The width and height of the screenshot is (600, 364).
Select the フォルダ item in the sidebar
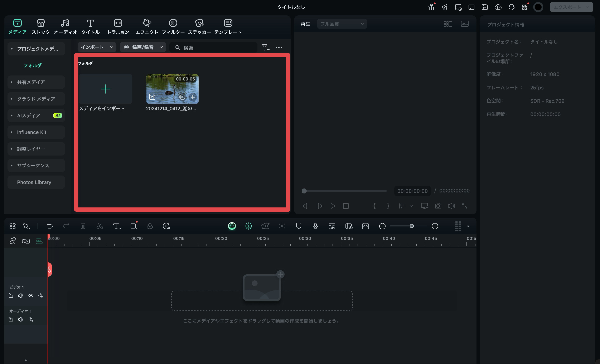coord(32,65)
